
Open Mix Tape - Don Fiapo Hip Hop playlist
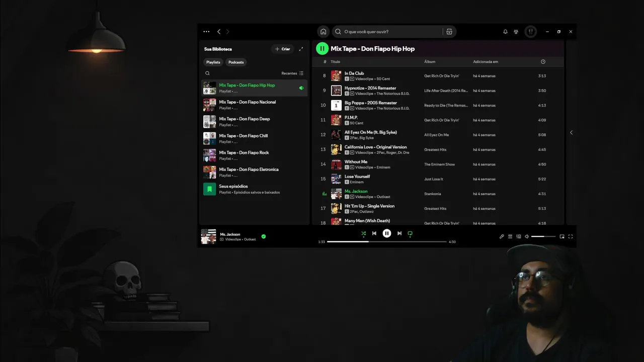[255, 88]
